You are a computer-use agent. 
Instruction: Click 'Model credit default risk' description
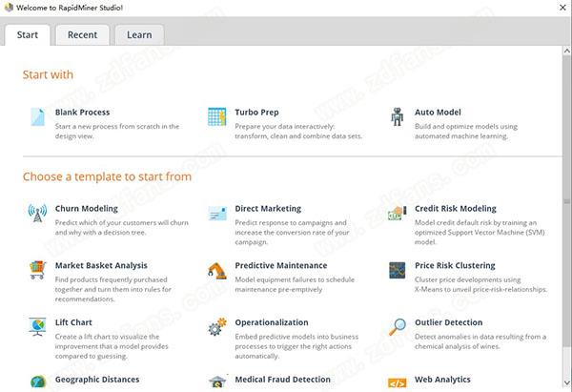click(x=480, y=232)
